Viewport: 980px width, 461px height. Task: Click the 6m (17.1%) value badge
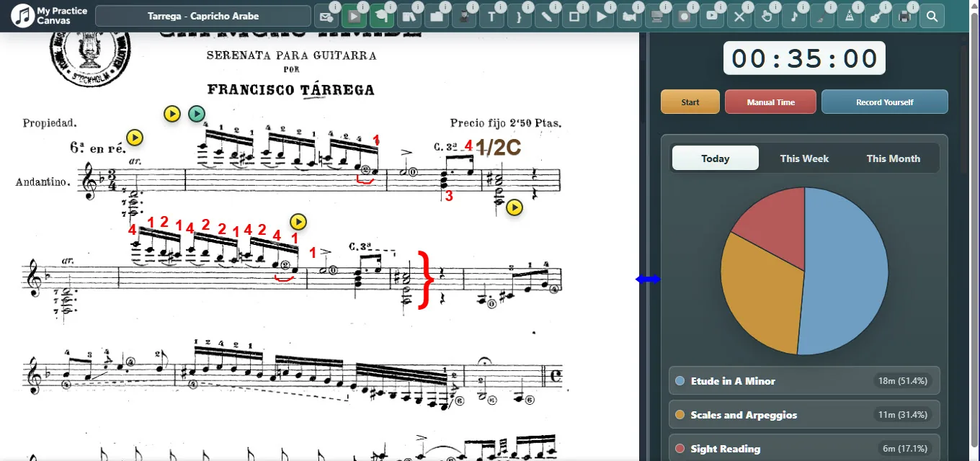coord(904,448)
